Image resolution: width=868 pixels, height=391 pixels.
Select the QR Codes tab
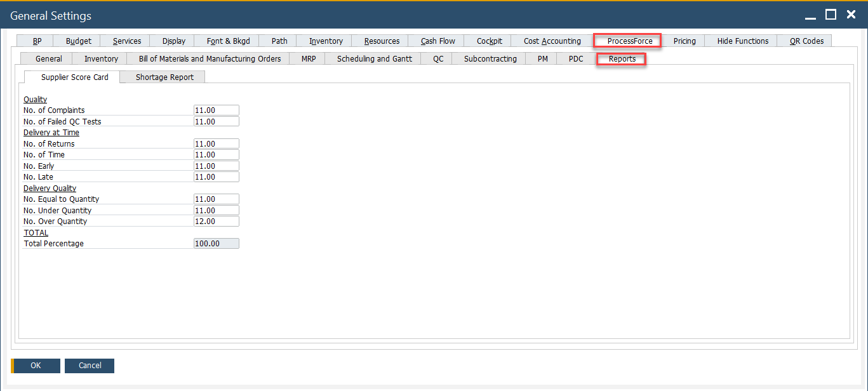(804, 40)
